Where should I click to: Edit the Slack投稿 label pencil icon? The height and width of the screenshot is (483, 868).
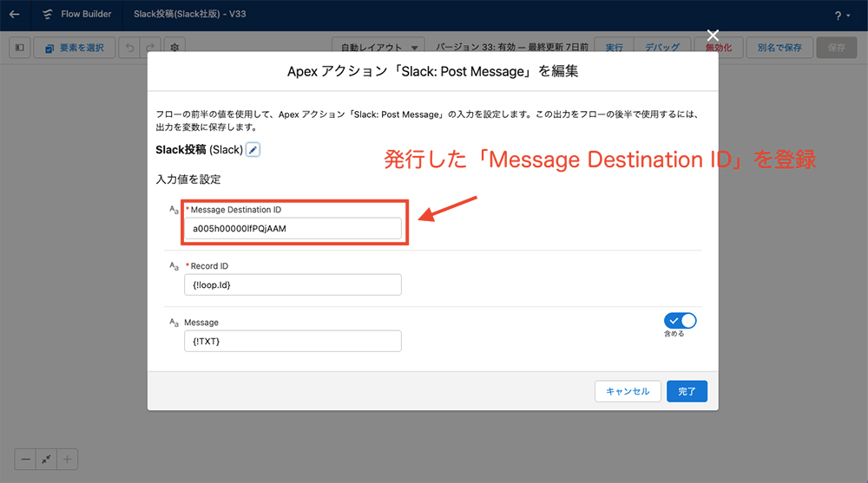tap(253, 150)
